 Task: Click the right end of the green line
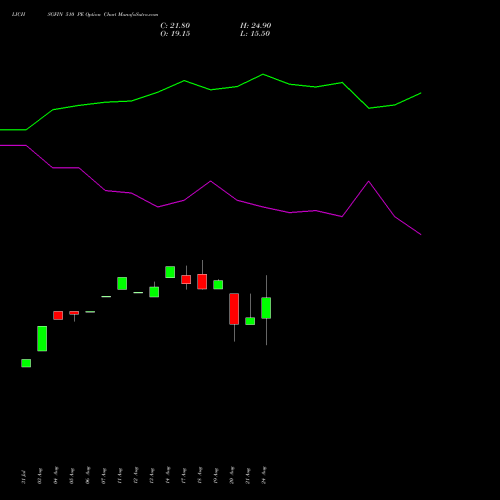[421, 93]
